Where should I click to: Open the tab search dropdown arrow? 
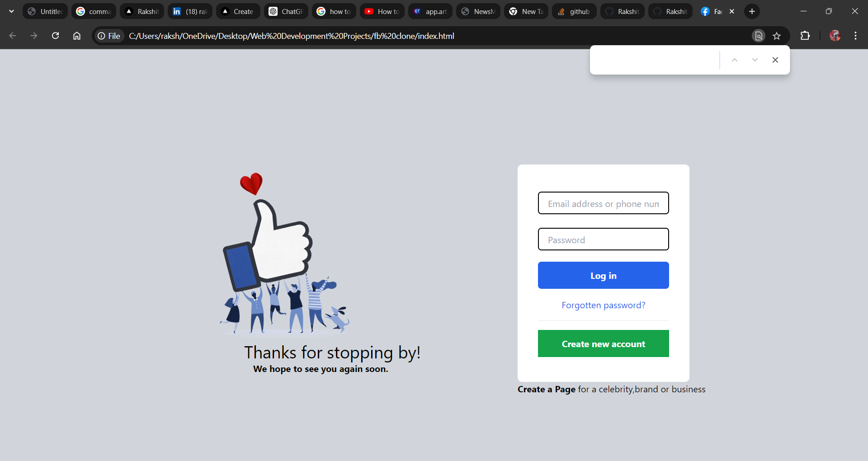tap(11, 11)
